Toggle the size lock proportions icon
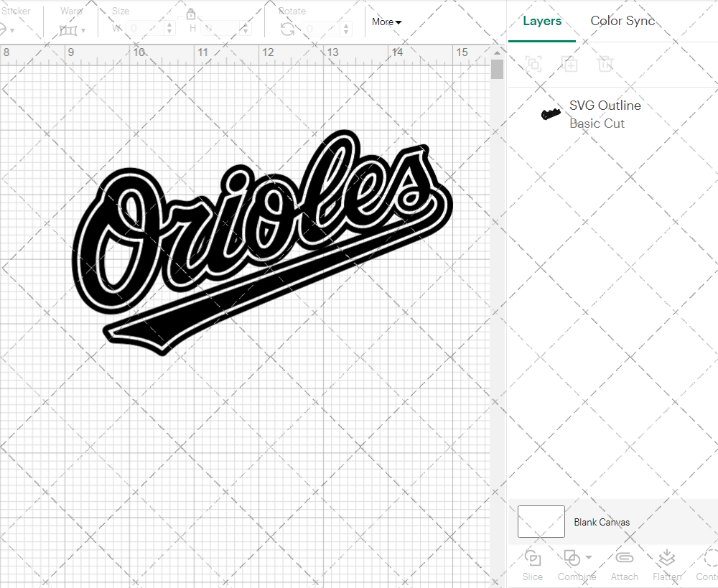The image size is (718, 588). click(x=191, y=14)
